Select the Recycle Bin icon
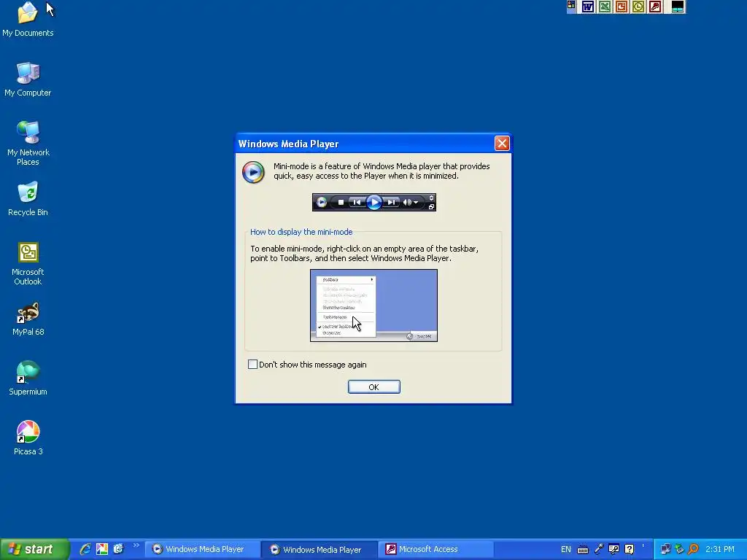The height and width of the screenshot is (560, 747). pyautogui.click(x=28, y=199)
